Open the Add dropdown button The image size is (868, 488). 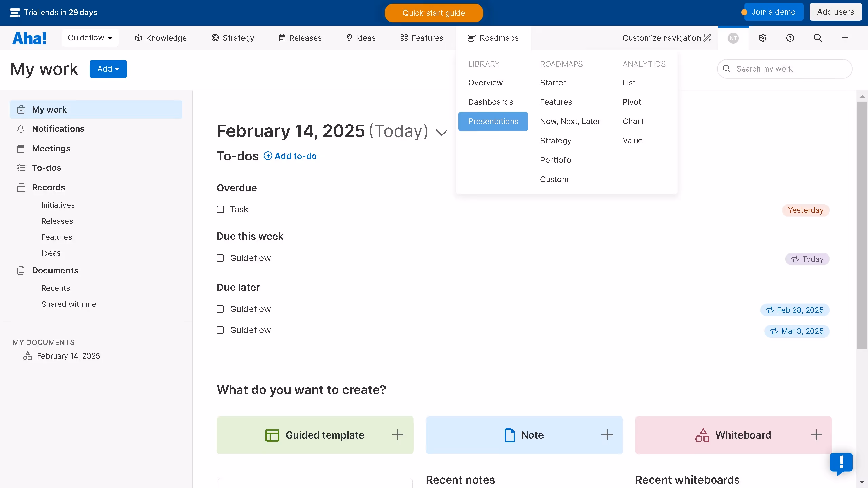tap(108, 69)
